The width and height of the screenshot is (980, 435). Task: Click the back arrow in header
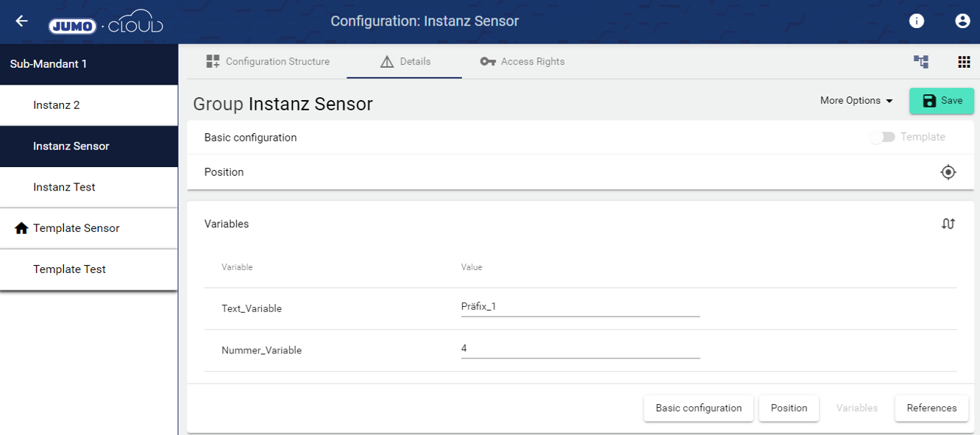[x=22, y=21]
